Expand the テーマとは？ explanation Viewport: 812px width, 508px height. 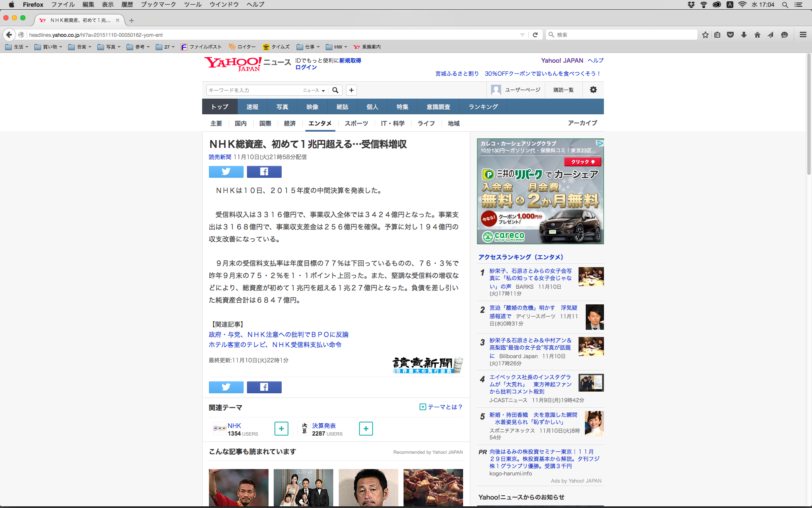coord(441,407)
